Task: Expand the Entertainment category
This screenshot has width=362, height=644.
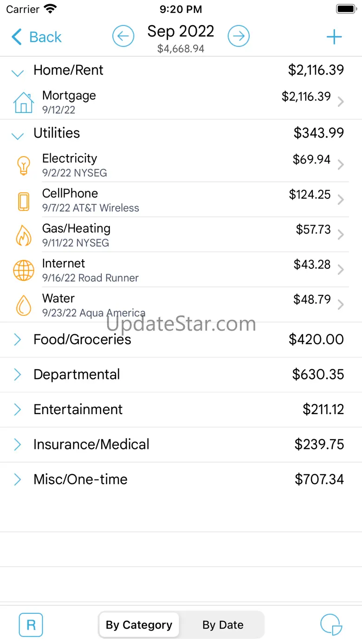Action: pyautogui.click(x=18, y=410)
